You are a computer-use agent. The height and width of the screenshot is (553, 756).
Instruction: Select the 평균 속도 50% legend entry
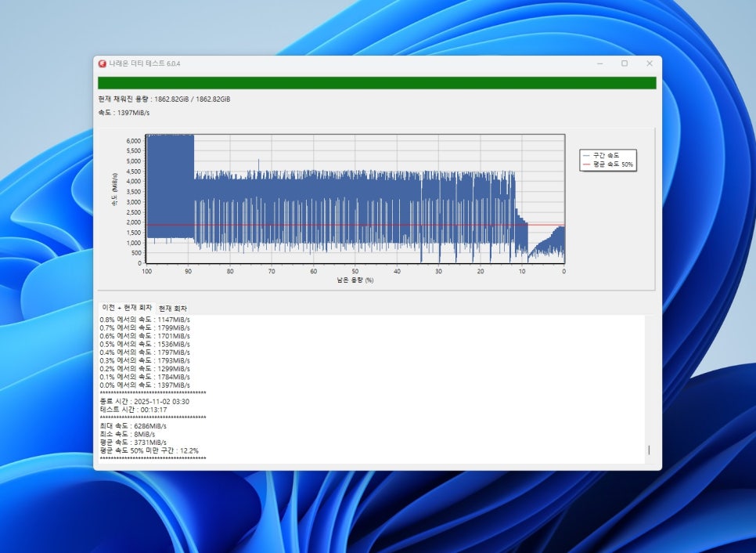click(x=612, y=164)
